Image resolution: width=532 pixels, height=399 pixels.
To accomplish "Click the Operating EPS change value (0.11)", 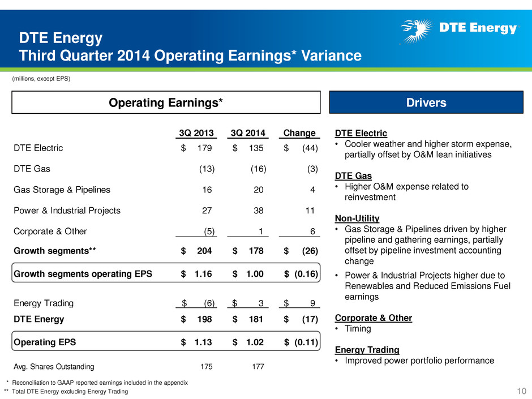I will coord(306,342).
